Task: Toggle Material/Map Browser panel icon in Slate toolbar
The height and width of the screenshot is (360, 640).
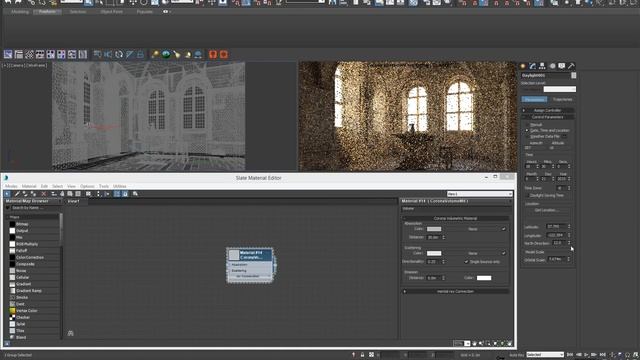Action: click(x=117, y=194)
